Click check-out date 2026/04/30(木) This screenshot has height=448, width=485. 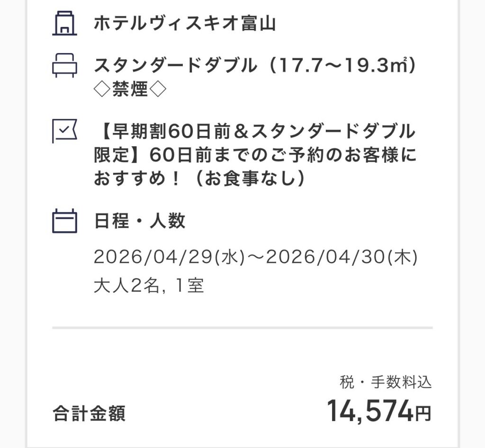[x=341, y=257]
